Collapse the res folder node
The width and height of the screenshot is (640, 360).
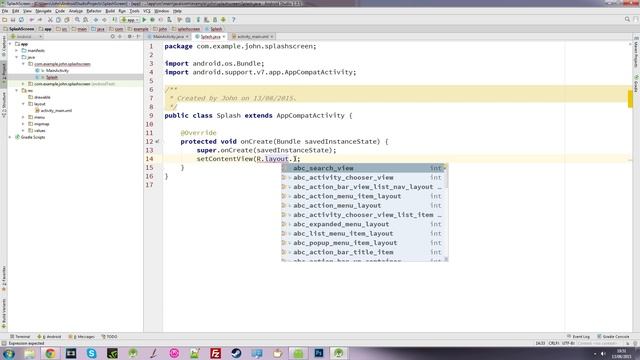tap(17, 91)
